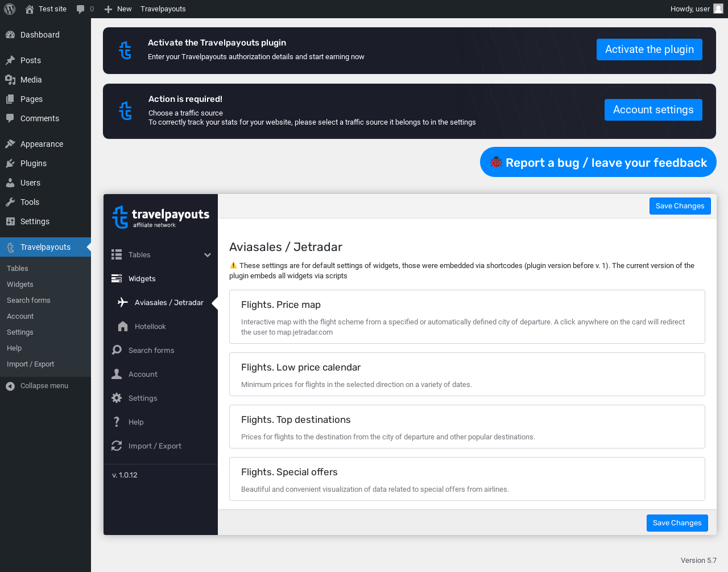The width and height of the screenshot is (728, 572).
Task: Open Help in WordPress sidebar submenu
Action: click(14, 348)
